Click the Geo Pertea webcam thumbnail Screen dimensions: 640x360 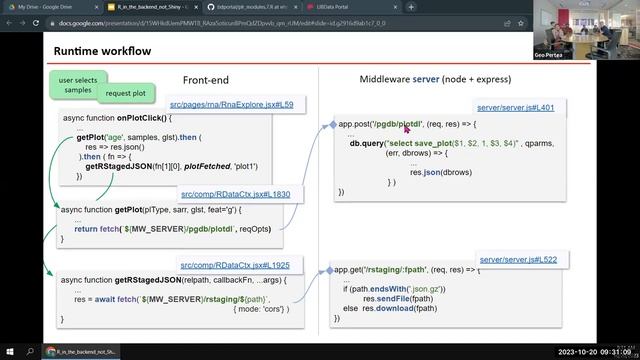click(586, 30)
